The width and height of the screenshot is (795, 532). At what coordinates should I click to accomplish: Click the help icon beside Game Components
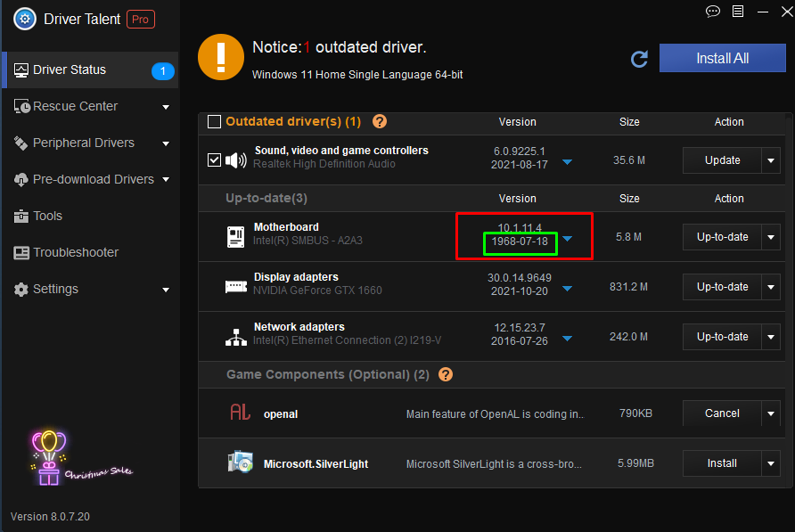coord(445,375)
